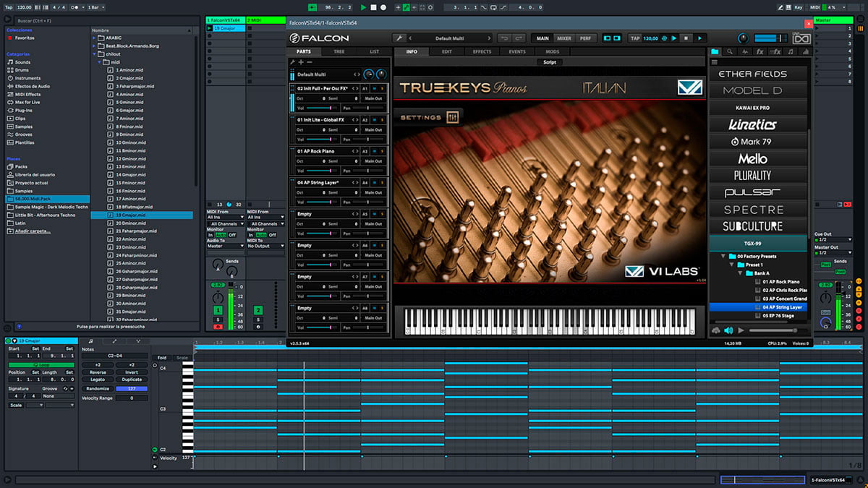Expand the ARABIC folder
Image resolution: width=868 pixels, height=488 pixels.
click(95, 38)
